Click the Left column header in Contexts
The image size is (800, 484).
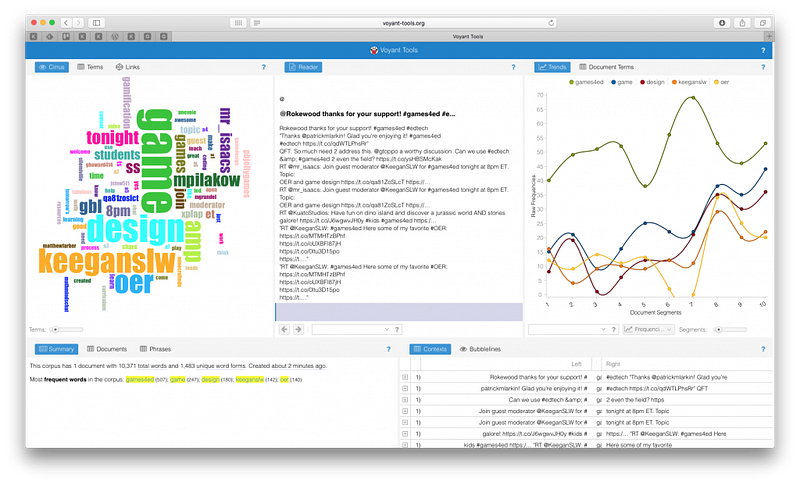click(576, 364)
